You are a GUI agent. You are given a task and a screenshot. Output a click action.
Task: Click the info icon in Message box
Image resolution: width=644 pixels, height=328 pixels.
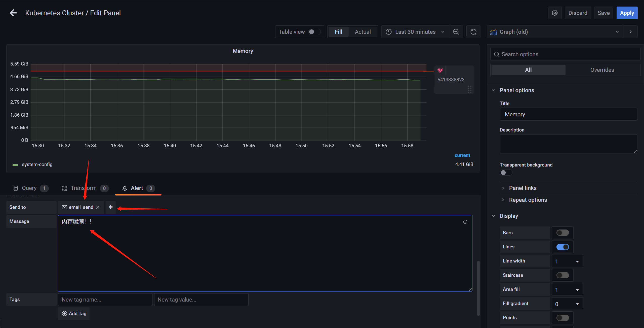tap(465, 222)
